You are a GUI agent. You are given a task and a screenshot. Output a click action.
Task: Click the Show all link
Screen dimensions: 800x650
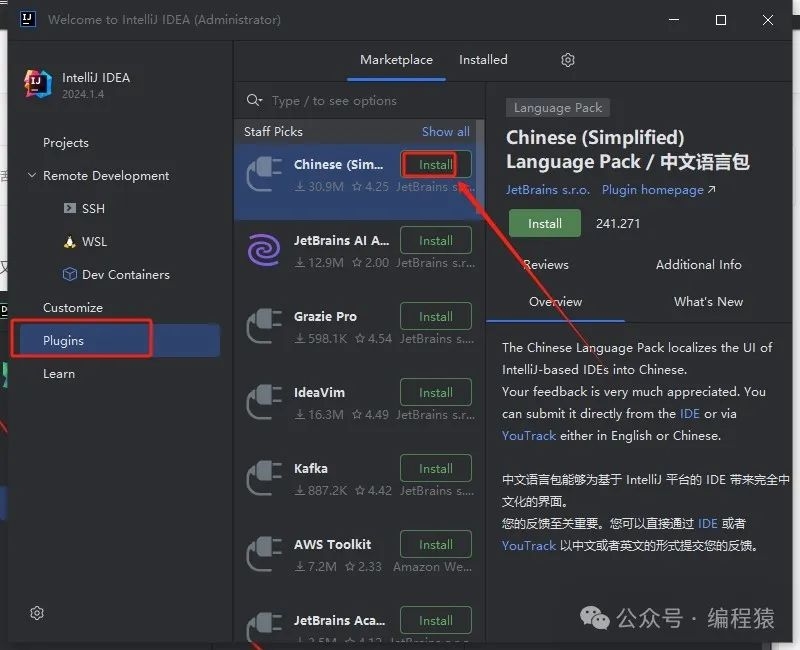point(445,132)
